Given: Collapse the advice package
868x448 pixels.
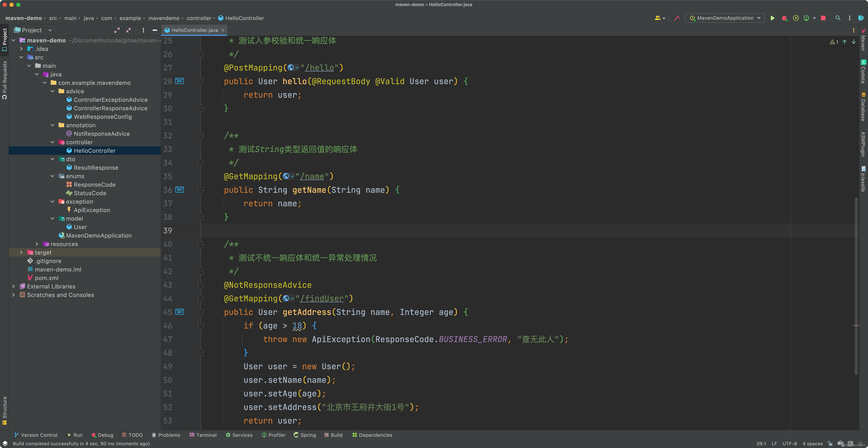Looking at the screenshot, I should coord(52,91).
